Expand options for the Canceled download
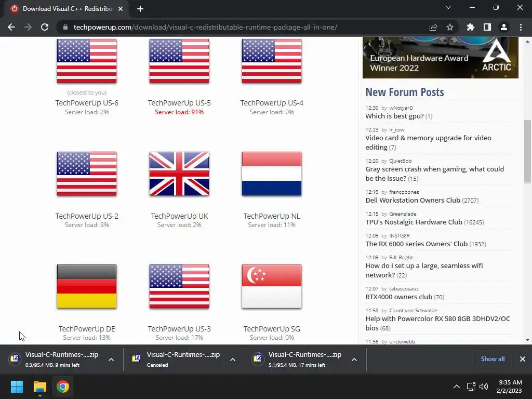 click(x=232, y=360)
